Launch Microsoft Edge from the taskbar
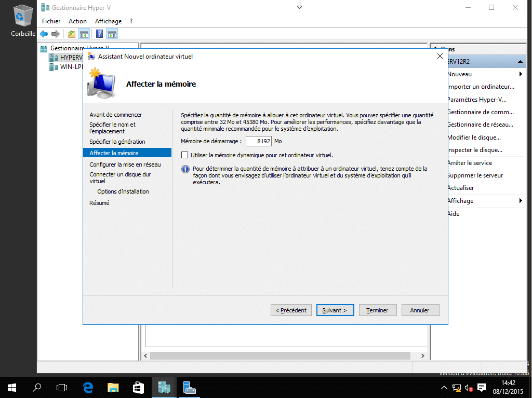Viewport: 532px width, 398px height. pos(88,388)
